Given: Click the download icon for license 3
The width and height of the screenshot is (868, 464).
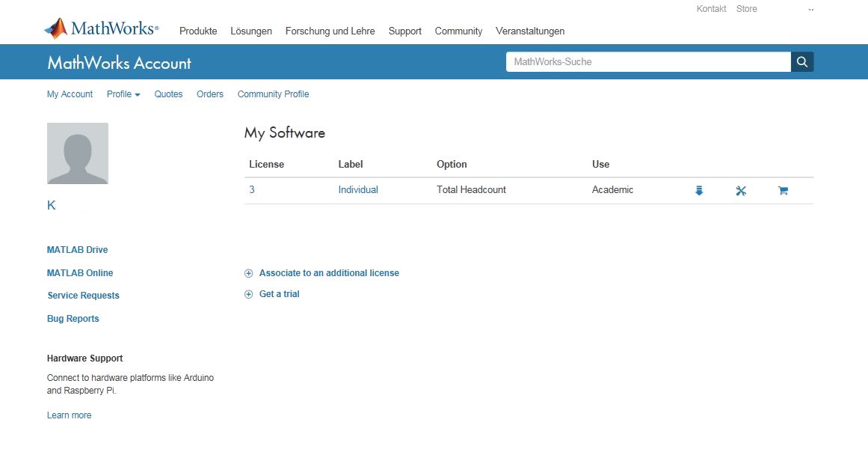Looking at the screenshot, I should (699, 191).
